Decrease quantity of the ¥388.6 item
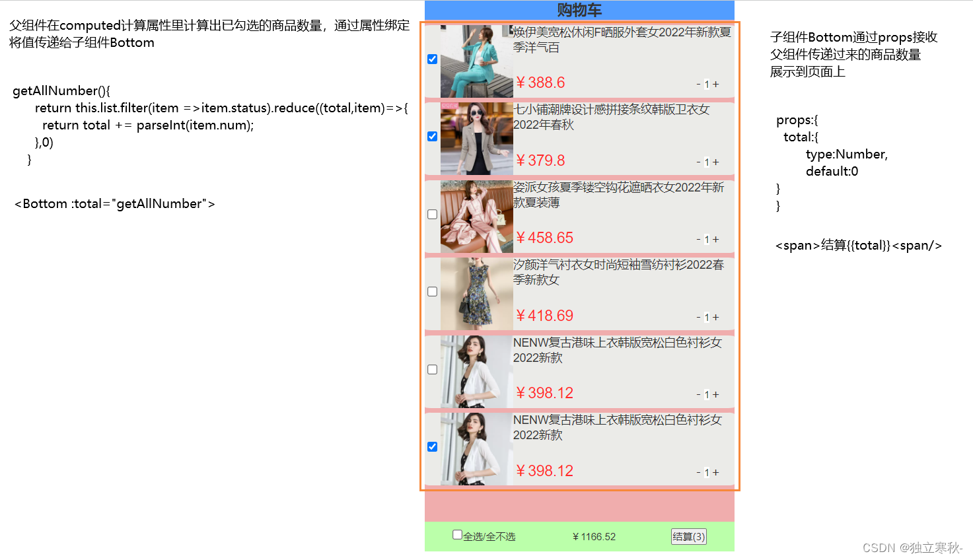 tap(699, 85)
